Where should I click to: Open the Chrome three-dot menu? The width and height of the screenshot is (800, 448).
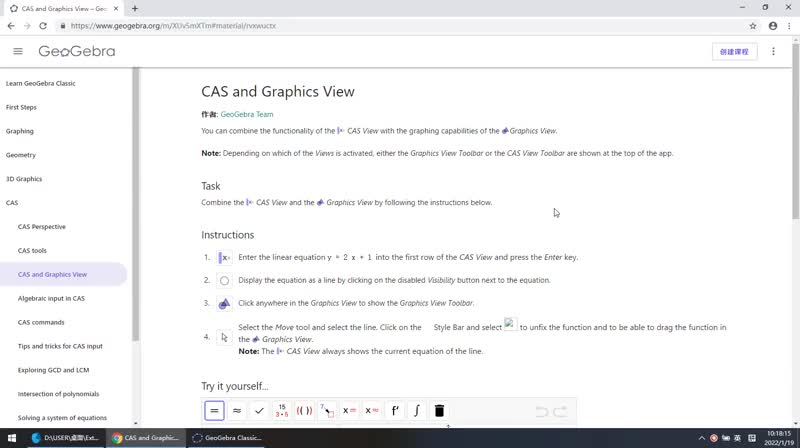789,26
